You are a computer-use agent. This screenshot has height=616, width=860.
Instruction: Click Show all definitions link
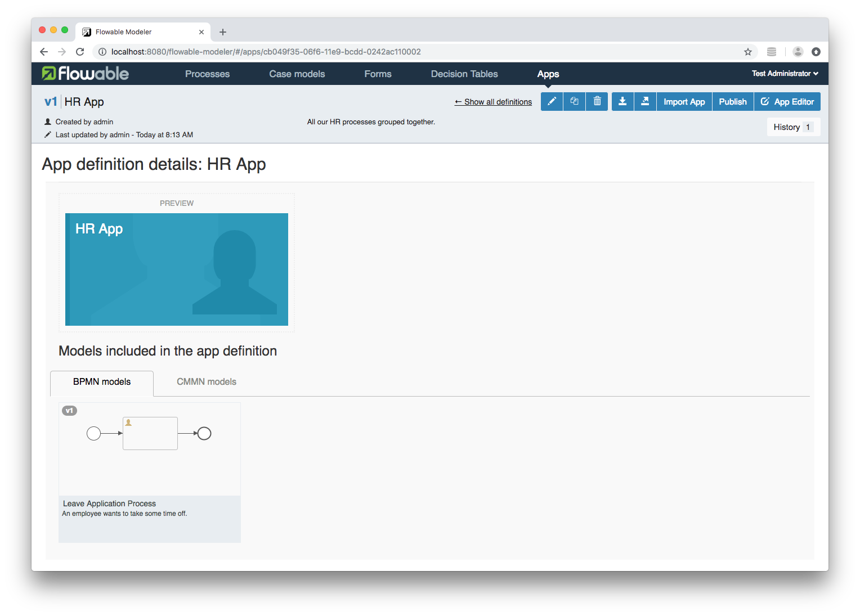point(493,102)
